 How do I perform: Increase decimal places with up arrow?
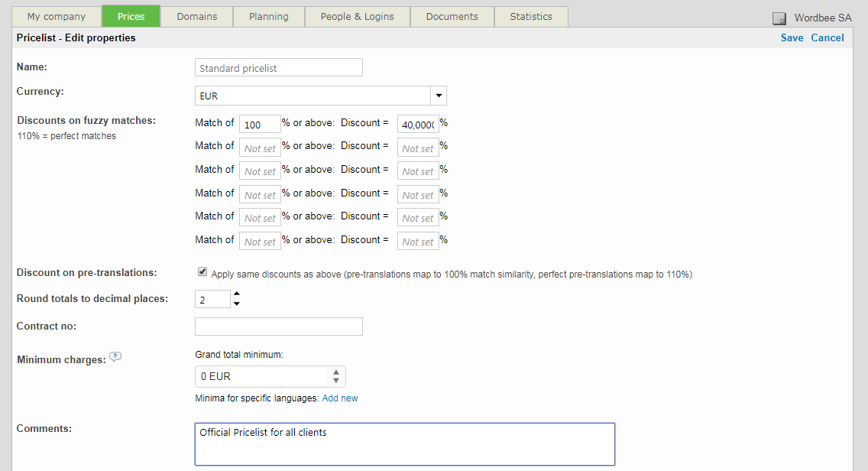click(237, 294)
